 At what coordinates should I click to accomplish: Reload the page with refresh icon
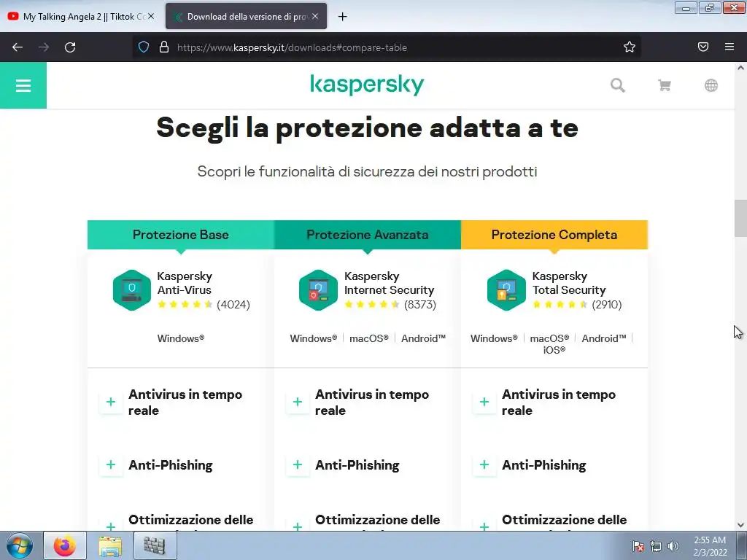70,47
